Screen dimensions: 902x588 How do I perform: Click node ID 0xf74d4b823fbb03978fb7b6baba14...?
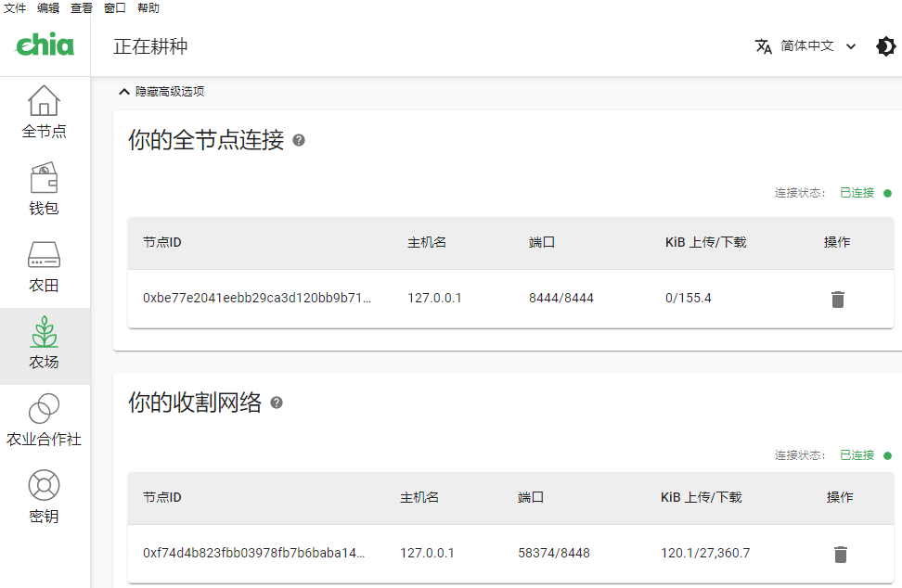253,553
